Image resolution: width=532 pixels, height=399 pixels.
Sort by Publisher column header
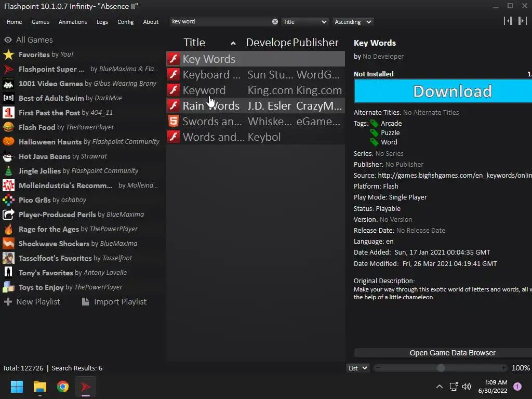pyautogui.click(x=315, y=43)
